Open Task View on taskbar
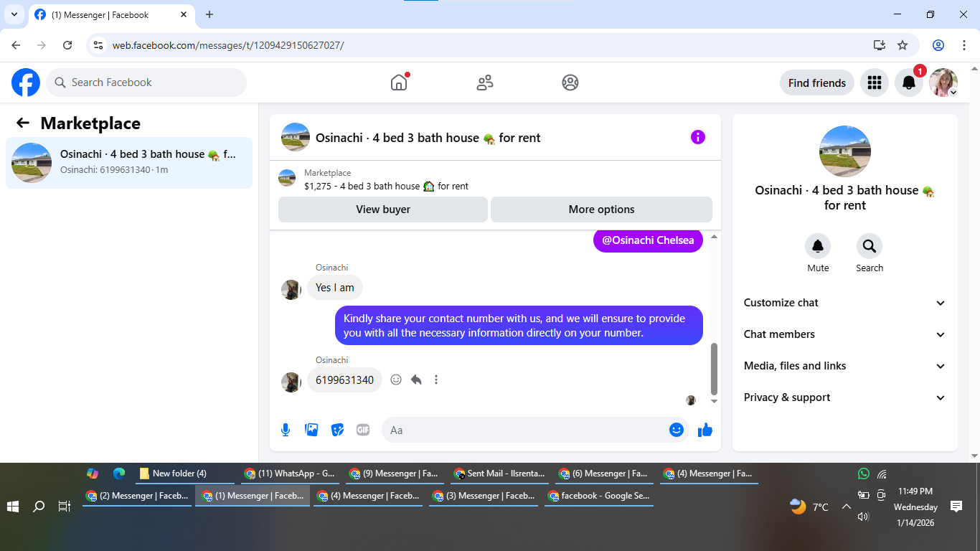 [65, 507]
